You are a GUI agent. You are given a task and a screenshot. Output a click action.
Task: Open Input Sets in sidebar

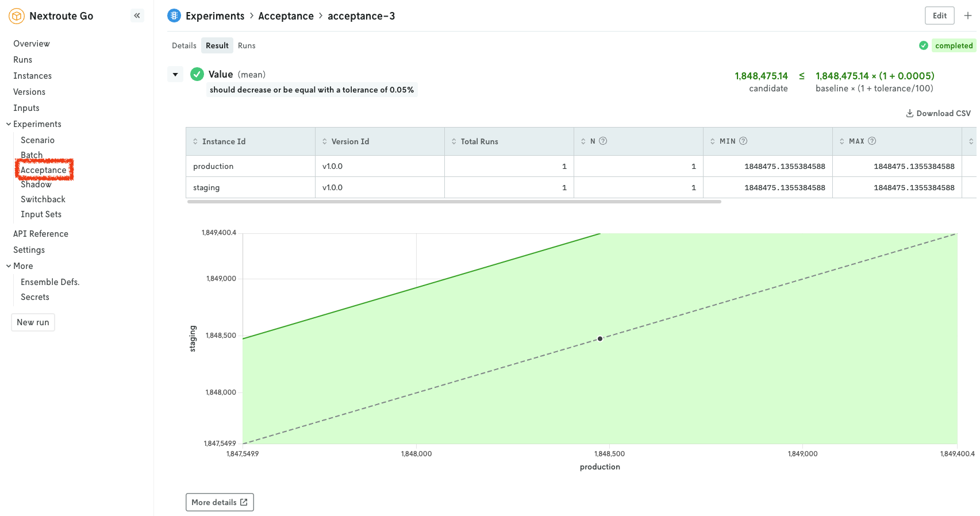(x=41, y=214)
